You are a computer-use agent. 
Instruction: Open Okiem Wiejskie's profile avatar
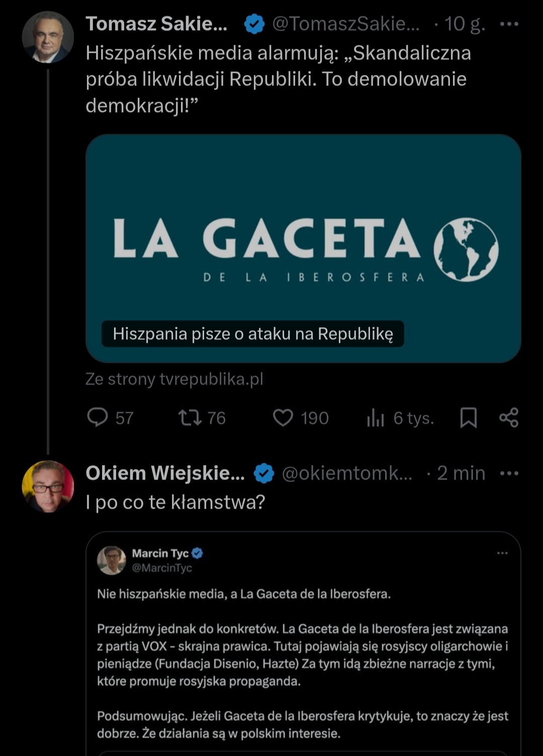coord(48,486)
